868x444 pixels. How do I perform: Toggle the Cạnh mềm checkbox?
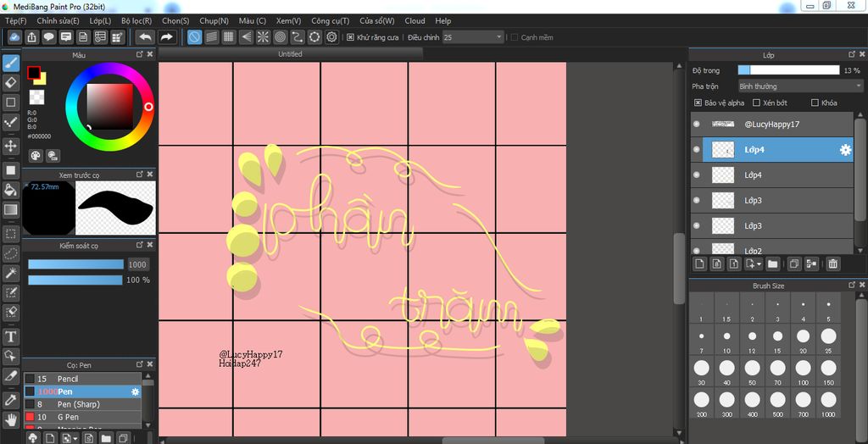(515, 37)
